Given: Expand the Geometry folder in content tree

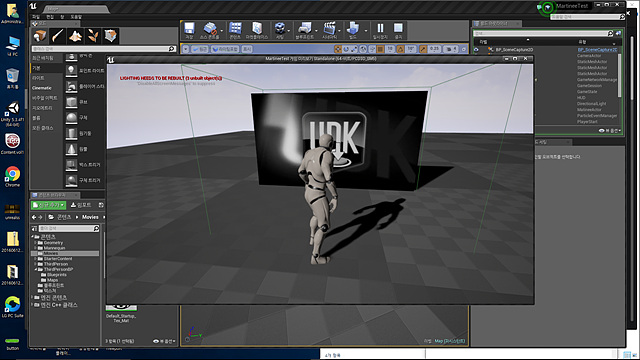Looking at the screenshot, I should 36,242.
